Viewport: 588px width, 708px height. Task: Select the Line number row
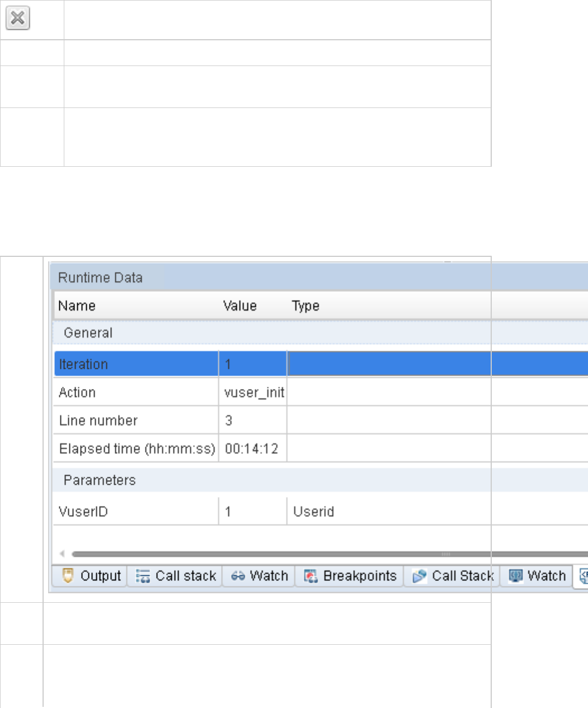pyautogui.click(x=321, y=420)
